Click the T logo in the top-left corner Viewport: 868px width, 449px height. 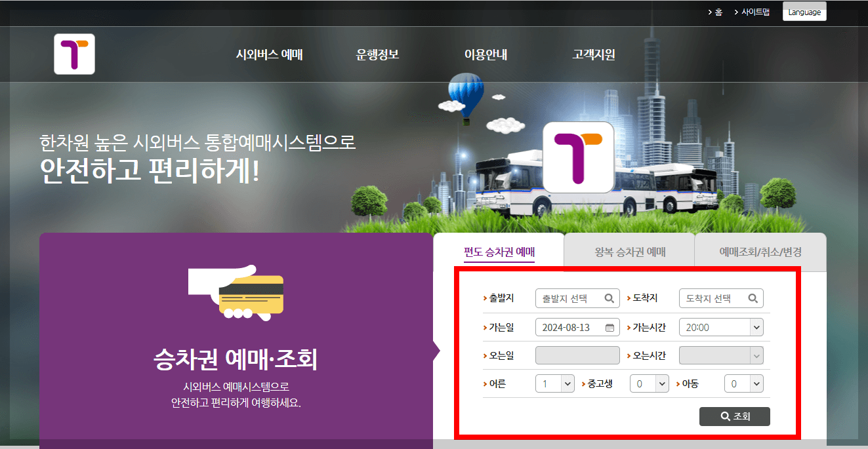[x=74, y=54]
